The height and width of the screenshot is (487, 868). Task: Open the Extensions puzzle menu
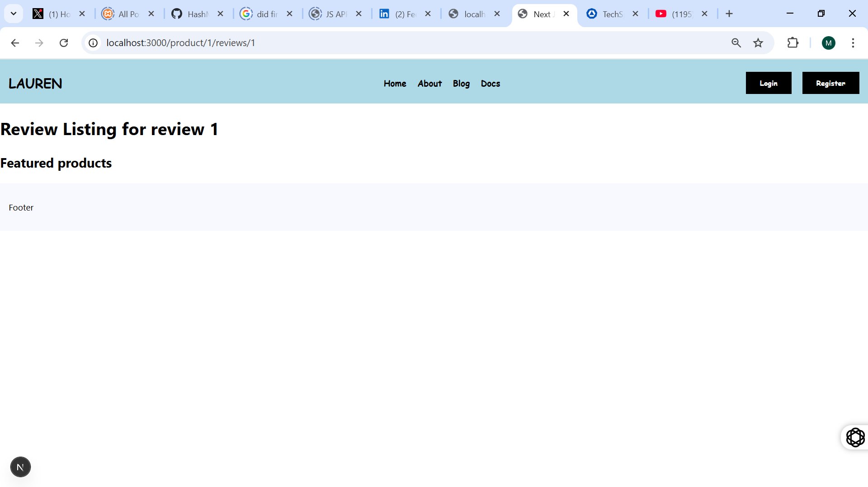793,43
